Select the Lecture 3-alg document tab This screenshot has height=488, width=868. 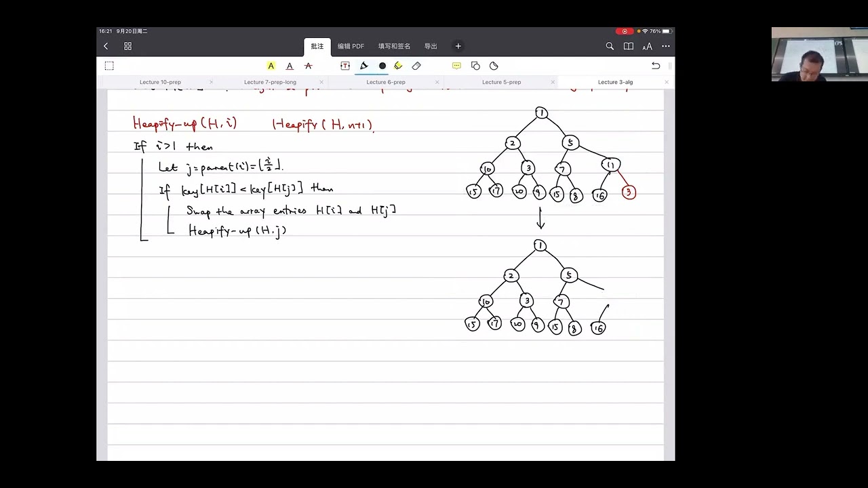[616, 82]
